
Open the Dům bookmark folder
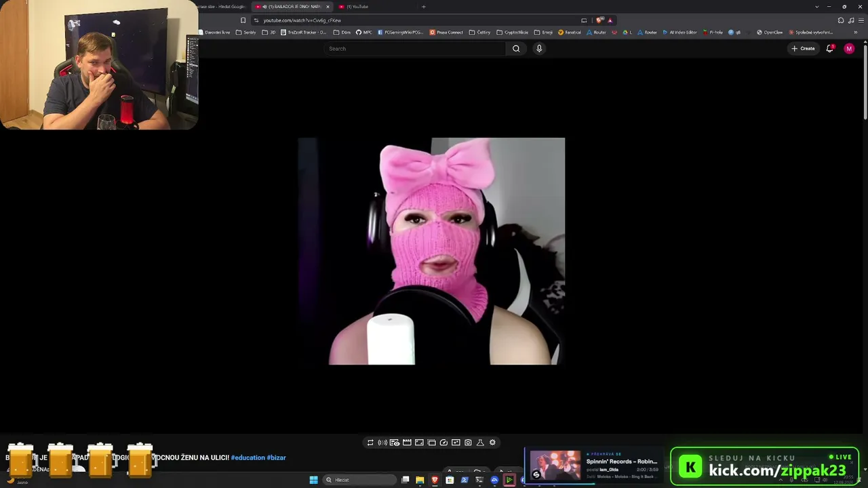342,33
